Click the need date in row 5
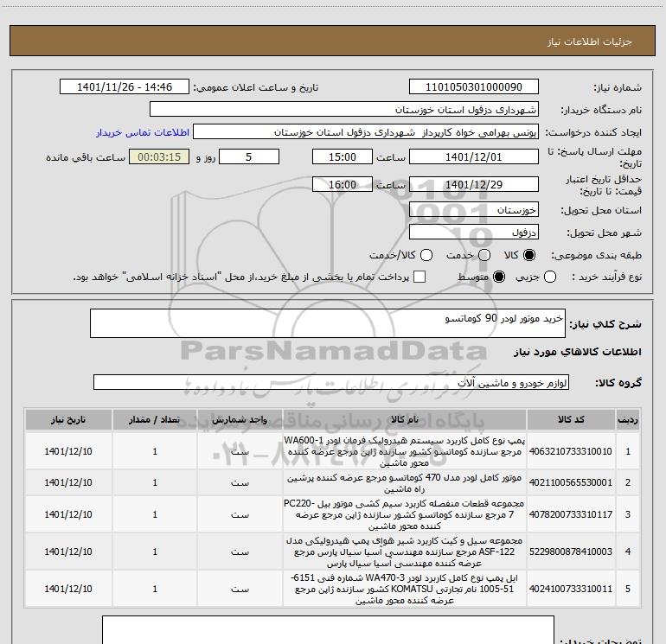 click(x=68, y=589)
